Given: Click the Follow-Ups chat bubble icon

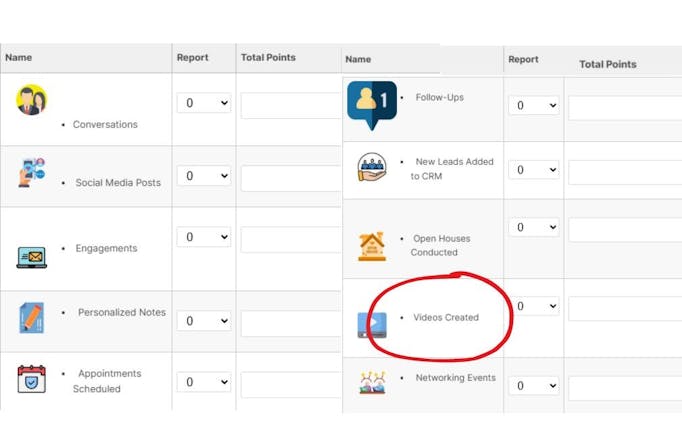Looking at the screenshot, I should coord(372,106).
